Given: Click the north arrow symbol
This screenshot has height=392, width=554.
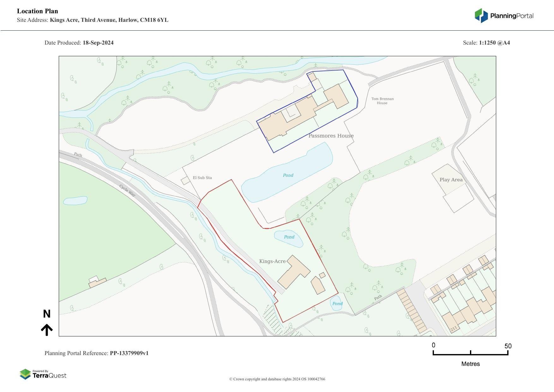Looking at the screenshot, I should 47,329.
